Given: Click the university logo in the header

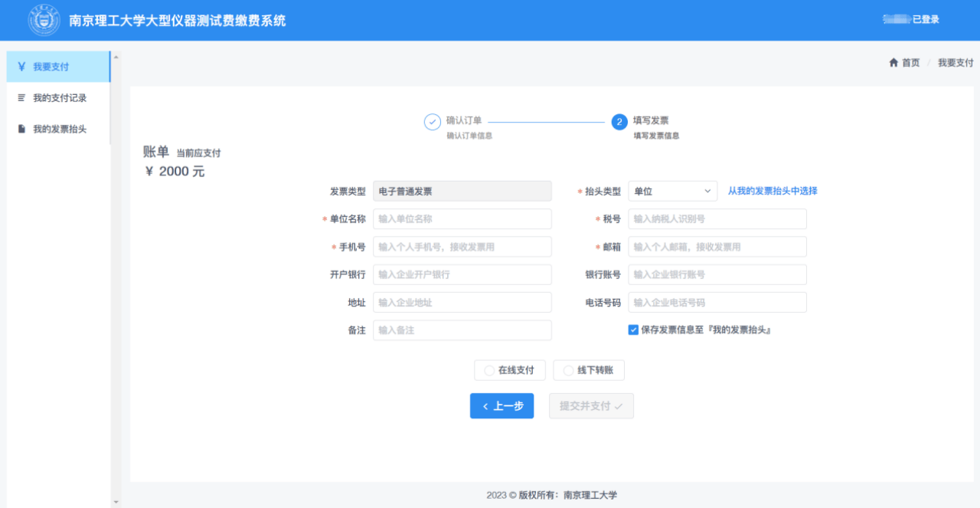Looking at the screenshot, I should [x=44, y=19].
